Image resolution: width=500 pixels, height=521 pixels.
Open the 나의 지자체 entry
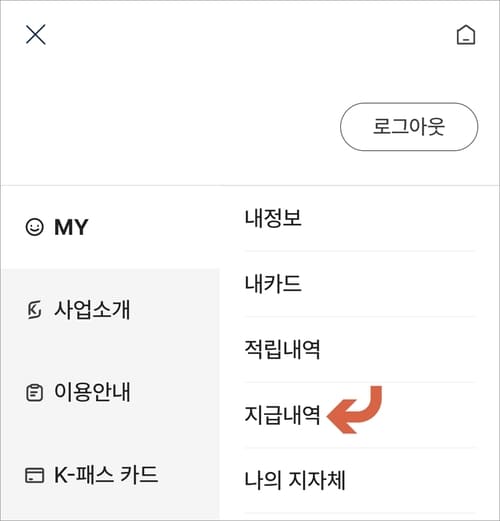pos(360,481)
